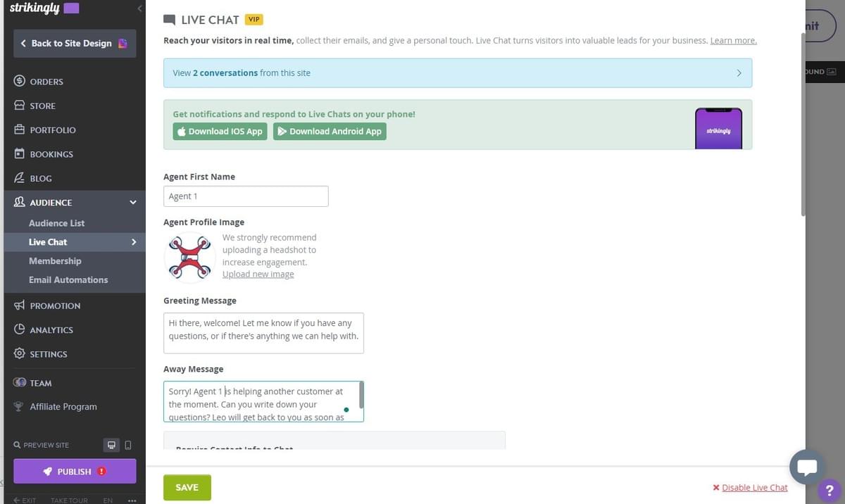Click the Preview Site magnifier icon

pos(17,445)
